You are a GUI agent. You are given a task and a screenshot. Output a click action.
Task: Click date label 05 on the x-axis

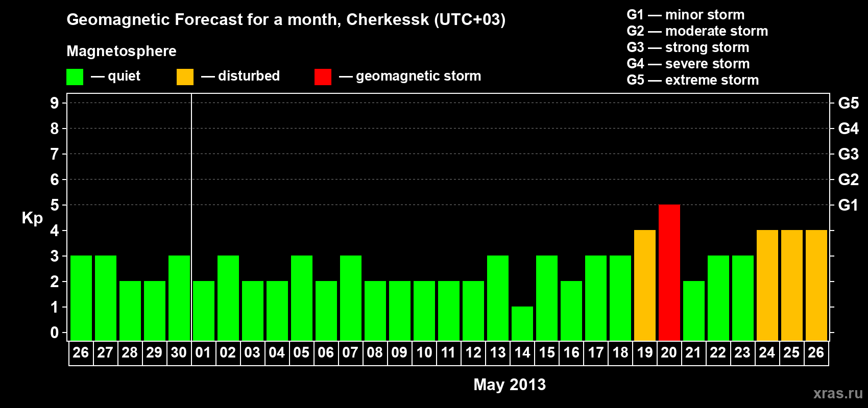pos(301,352)
